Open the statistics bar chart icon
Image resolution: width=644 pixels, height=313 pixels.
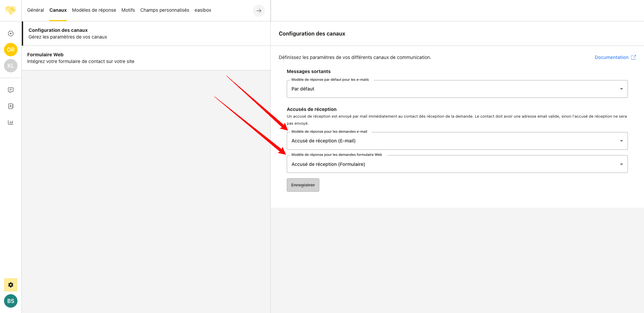pos(11,122)
